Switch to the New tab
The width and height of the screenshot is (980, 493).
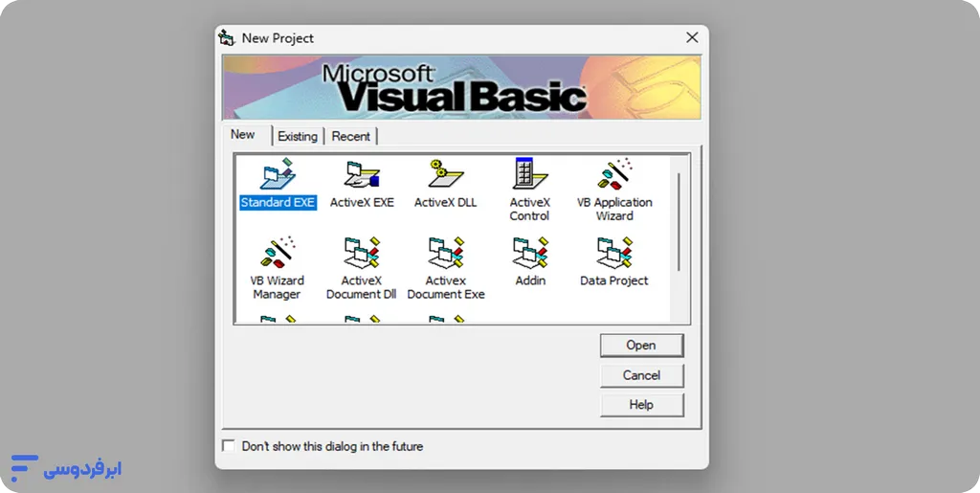243,135
